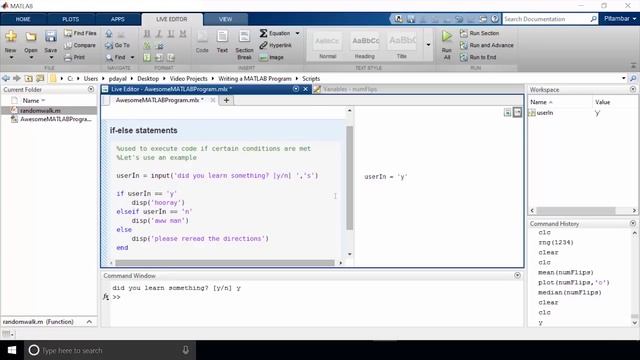This screenshot has width=640, height=360.
Task: Click the browse for folder icon
Action: point(40,78)
